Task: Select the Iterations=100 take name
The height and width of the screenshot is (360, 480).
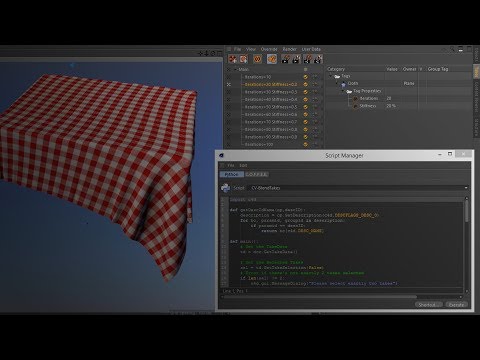Action: point(259,145)
